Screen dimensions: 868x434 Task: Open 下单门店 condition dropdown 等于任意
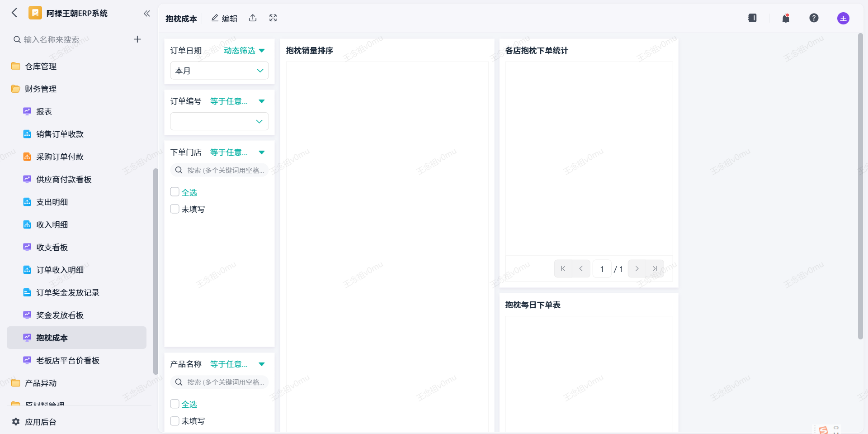pyautogui.click(x=237, y=153)
